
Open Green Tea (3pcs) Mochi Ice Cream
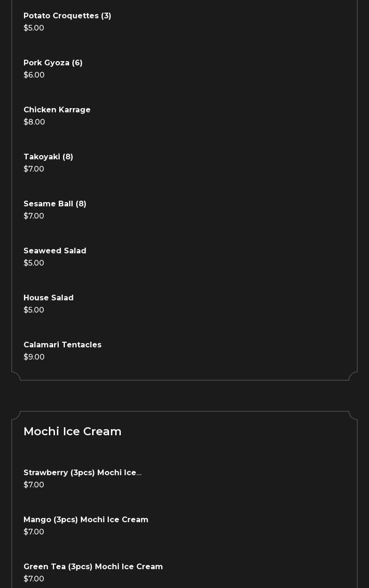point(93,567)
